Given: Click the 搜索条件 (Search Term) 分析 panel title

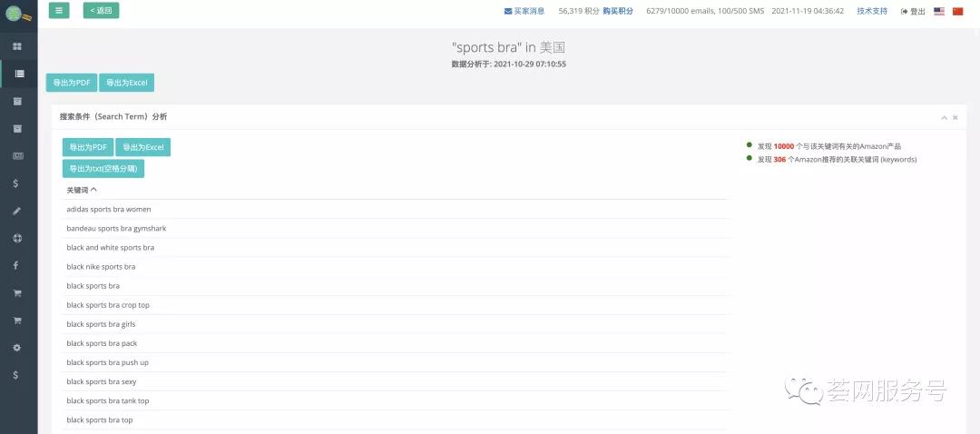Looking at the screenshot, I should coord(113,117).
